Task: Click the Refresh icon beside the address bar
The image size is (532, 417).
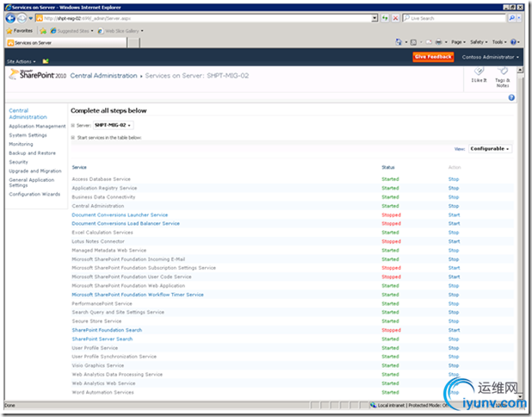Action: [x=385, y=18]
